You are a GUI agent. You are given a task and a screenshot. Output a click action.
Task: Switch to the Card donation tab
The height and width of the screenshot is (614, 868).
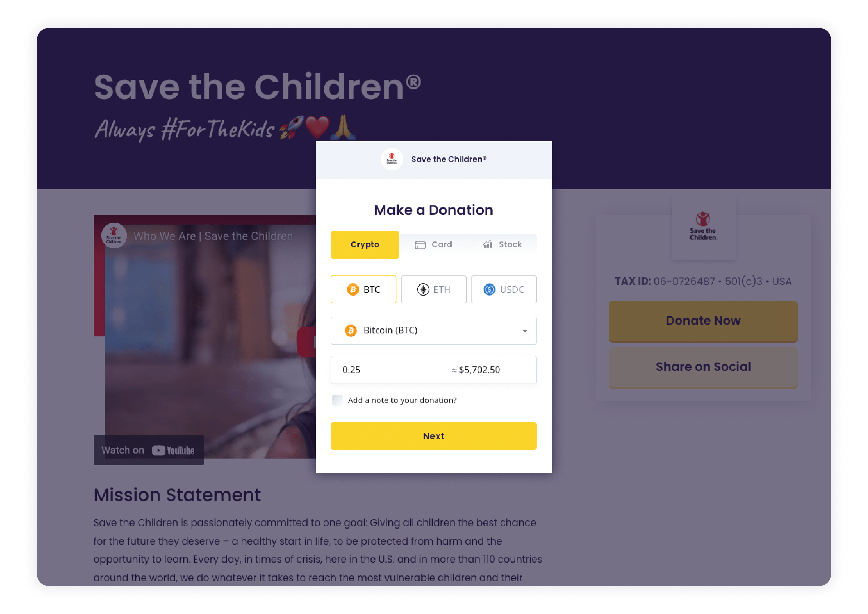point(433,244)
